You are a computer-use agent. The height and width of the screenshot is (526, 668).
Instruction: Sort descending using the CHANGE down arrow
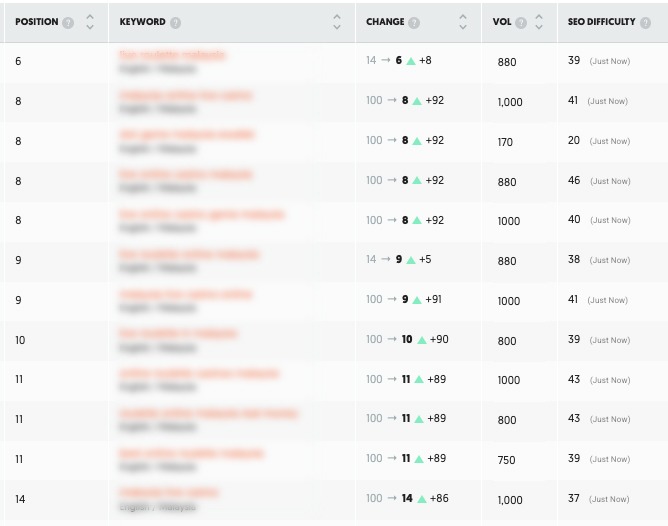[463, 27]
